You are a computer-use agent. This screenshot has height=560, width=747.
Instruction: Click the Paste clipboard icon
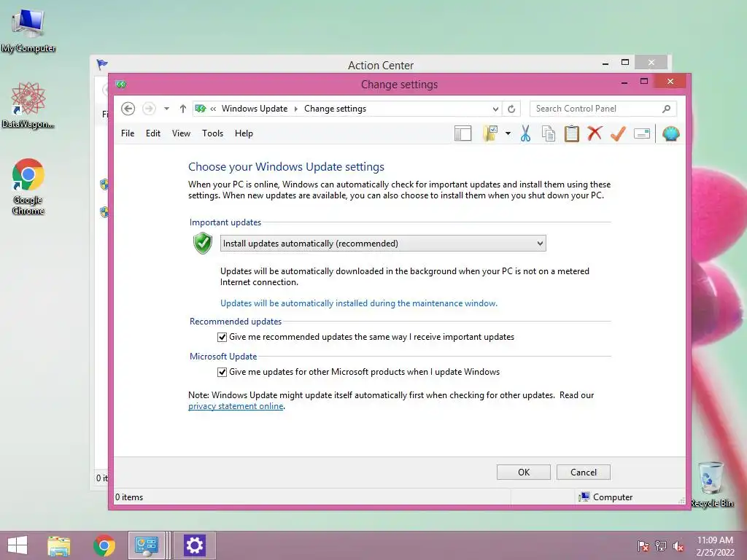pos(572,134)
